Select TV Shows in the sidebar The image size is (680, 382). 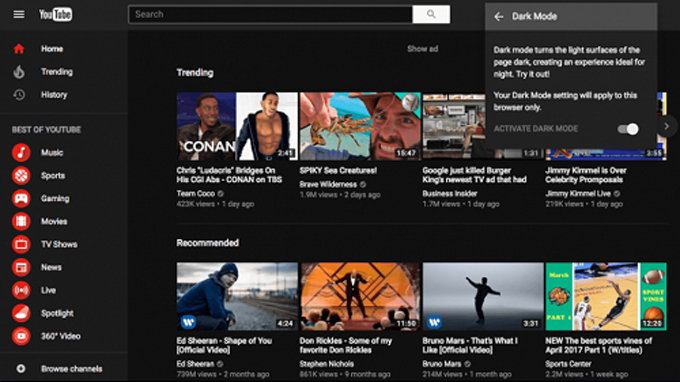click(x=59, y=245)
